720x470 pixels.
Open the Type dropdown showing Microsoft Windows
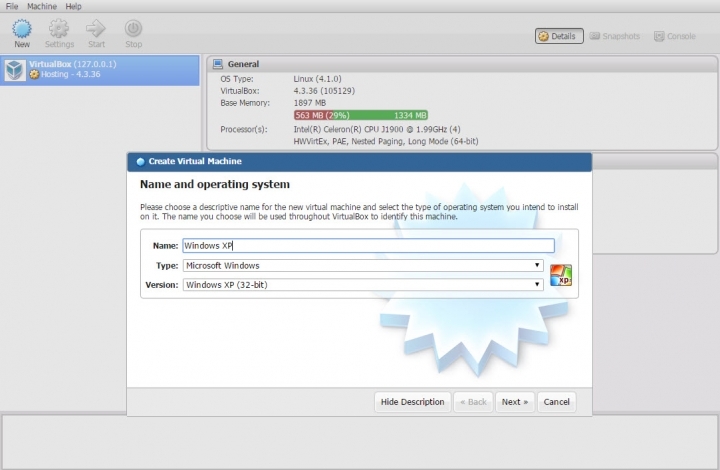363,266
